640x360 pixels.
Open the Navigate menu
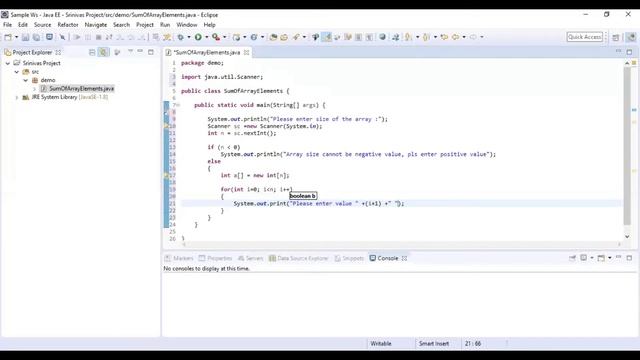pyautogui.click(x=96, y=25)
